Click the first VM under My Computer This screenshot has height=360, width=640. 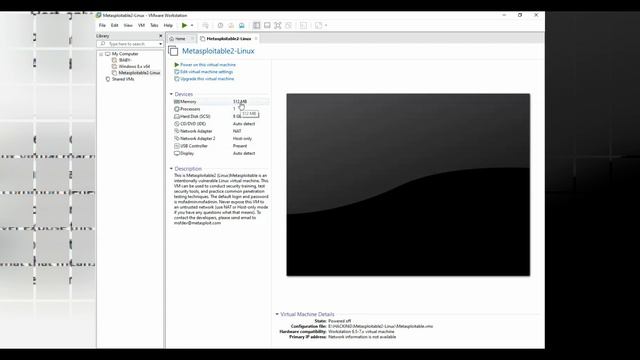pyautogui.click(x=124, y=60)
